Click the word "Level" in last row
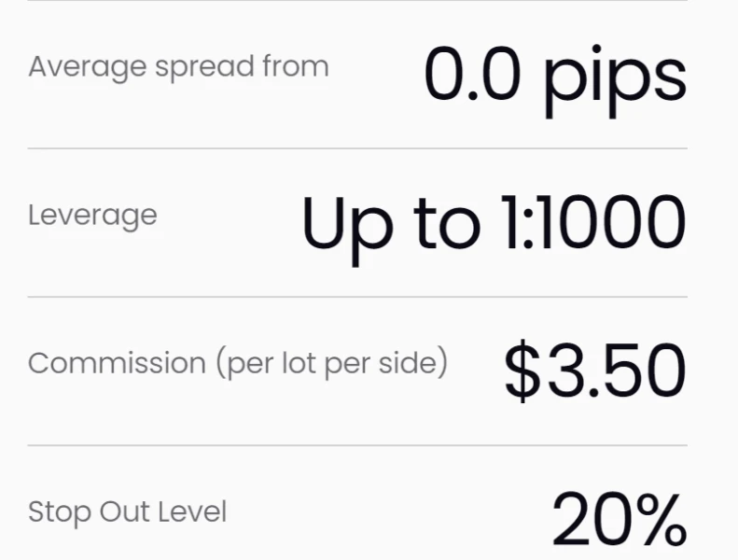 coord(198,511)
